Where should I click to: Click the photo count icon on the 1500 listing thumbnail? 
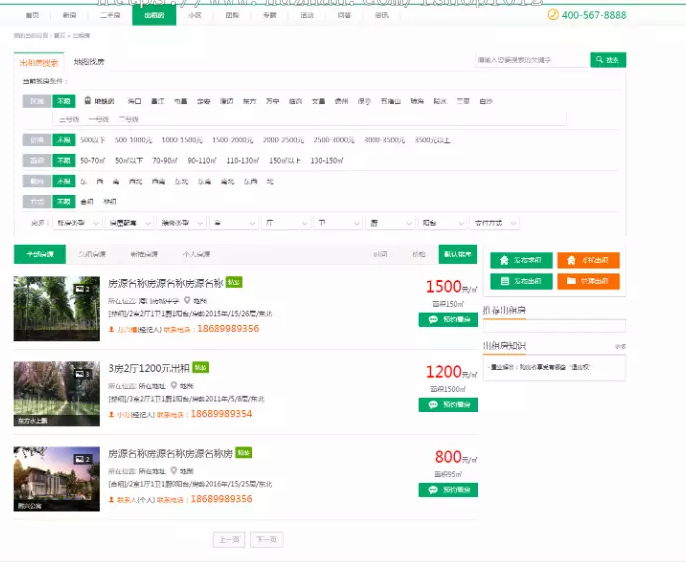(x=82, y=289)
